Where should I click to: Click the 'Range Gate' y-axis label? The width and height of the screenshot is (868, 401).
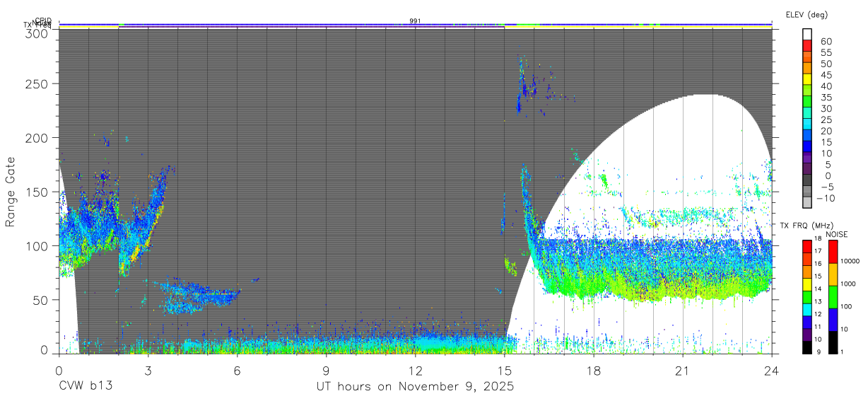(x=11, y=192)
